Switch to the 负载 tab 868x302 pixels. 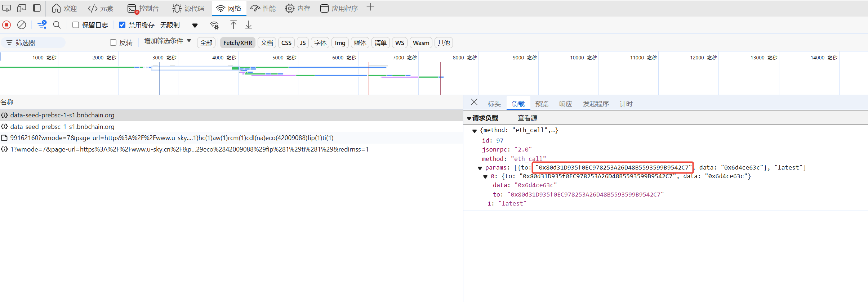click(x=518, y=104)
